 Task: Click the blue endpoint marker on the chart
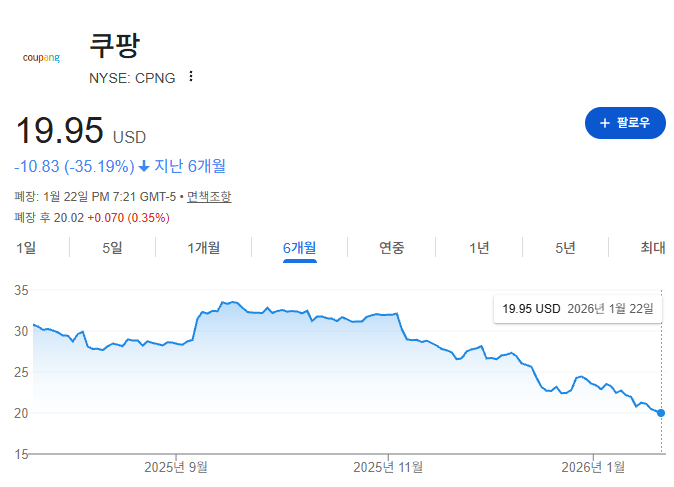click(x=662, y=412)
